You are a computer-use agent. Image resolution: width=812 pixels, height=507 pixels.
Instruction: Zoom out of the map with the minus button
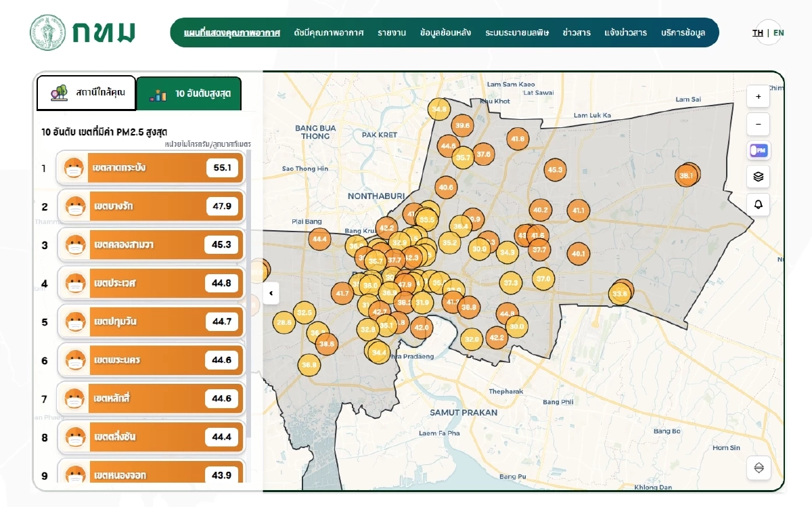point(758,125)
